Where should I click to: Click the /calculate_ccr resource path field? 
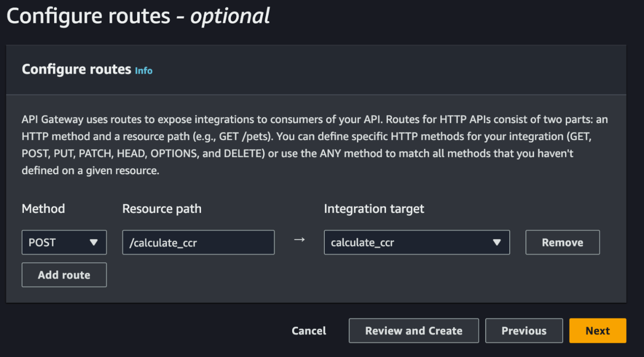[198, 242]
